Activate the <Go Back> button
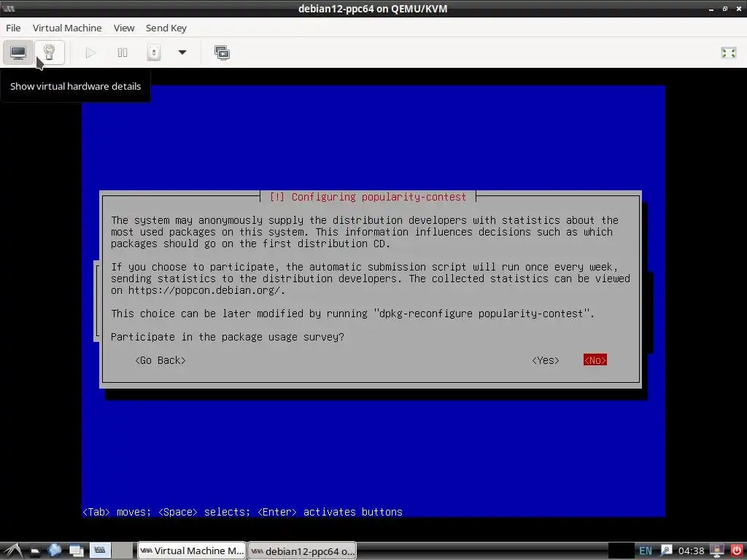 [x=160, y=360]
